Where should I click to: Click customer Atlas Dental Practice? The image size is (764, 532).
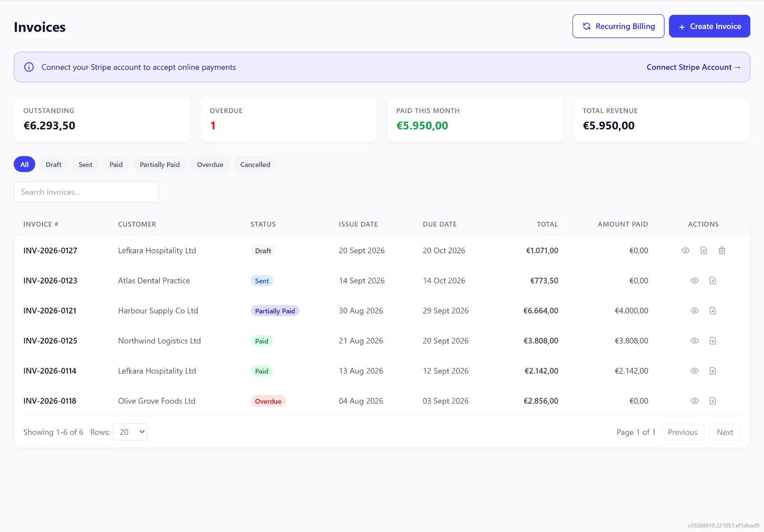(x=154, y=281)
